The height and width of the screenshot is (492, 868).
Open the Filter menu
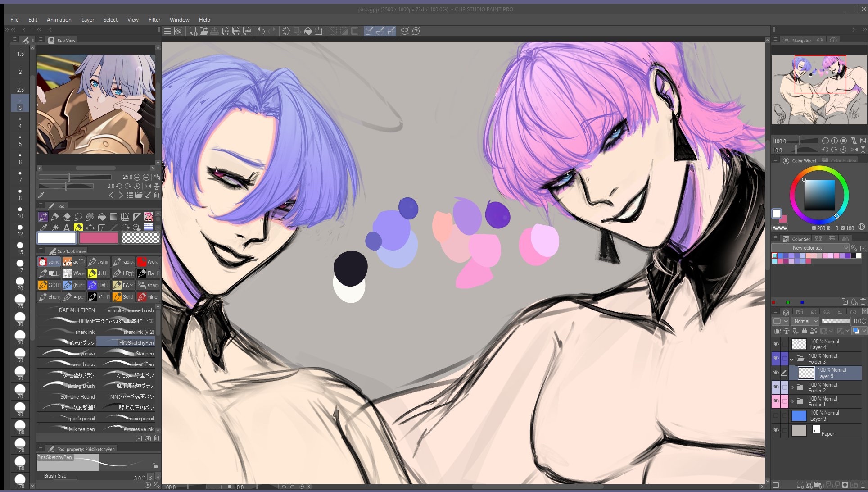coord(154,20)
